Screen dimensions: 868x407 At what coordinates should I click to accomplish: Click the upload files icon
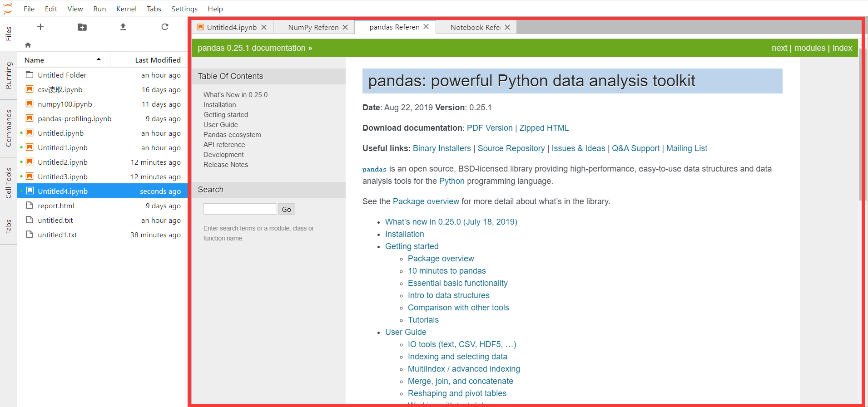[123, 27]
